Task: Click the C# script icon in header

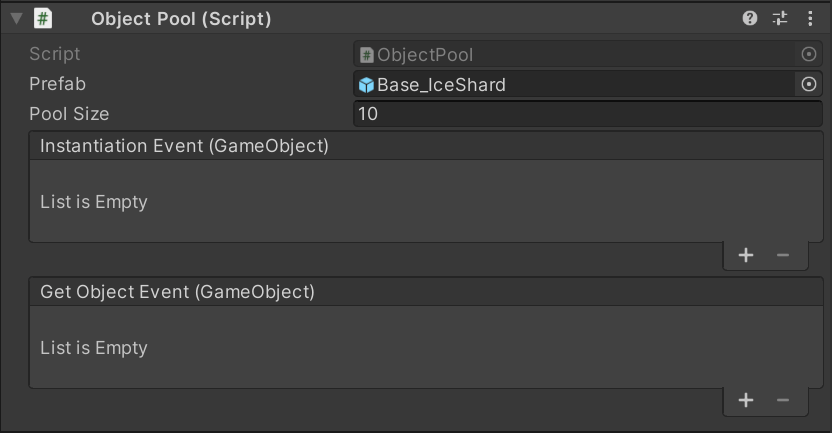Action: point(43,18)
